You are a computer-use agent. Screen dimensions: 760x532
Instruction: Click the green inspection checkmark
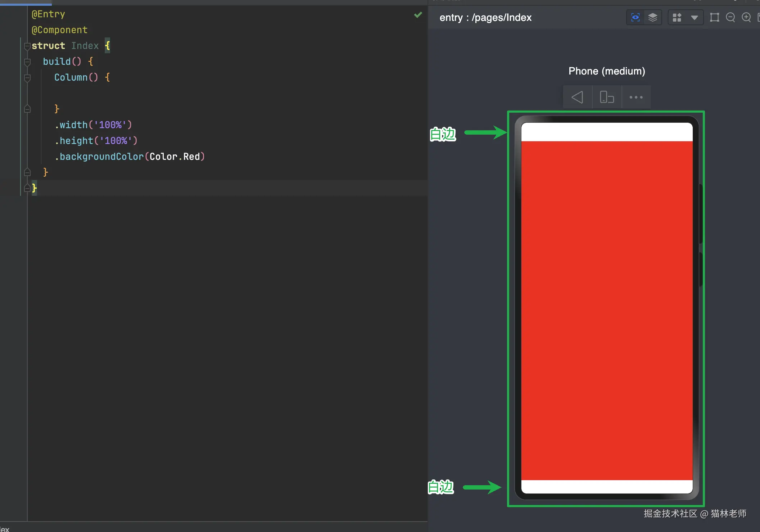point(418,15)
